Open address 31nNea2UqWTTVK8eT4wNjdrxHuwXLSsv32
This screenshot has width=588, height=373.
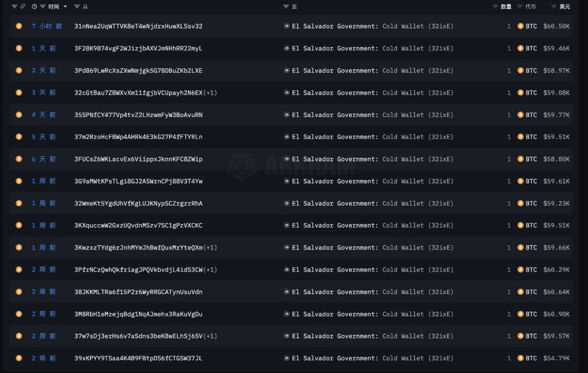[x=138, y=26]
